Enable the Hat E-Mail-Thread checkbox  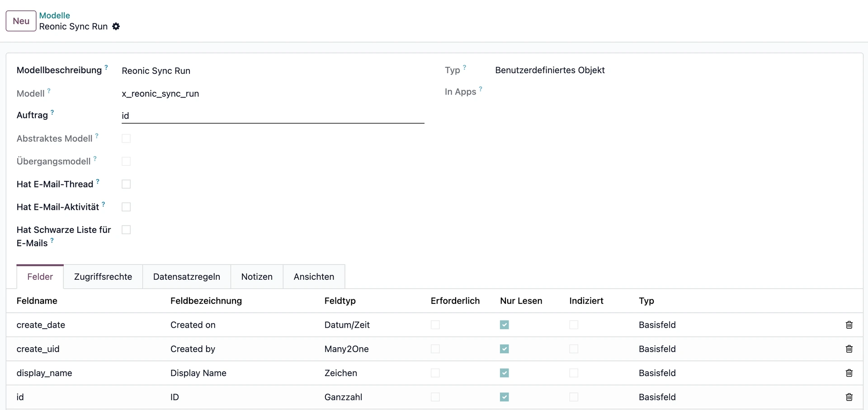126,184
